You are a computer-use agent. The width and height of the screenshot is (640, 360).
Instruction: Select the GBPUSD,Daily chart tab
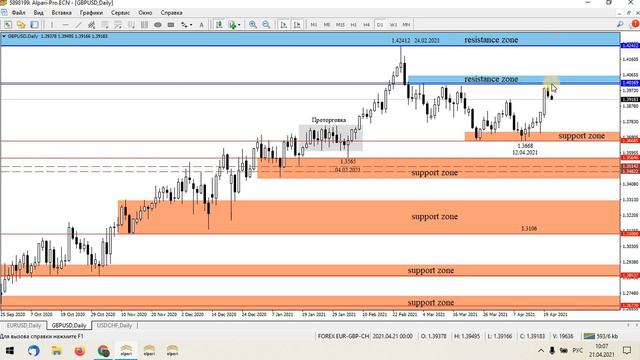(x=69, y=325)
